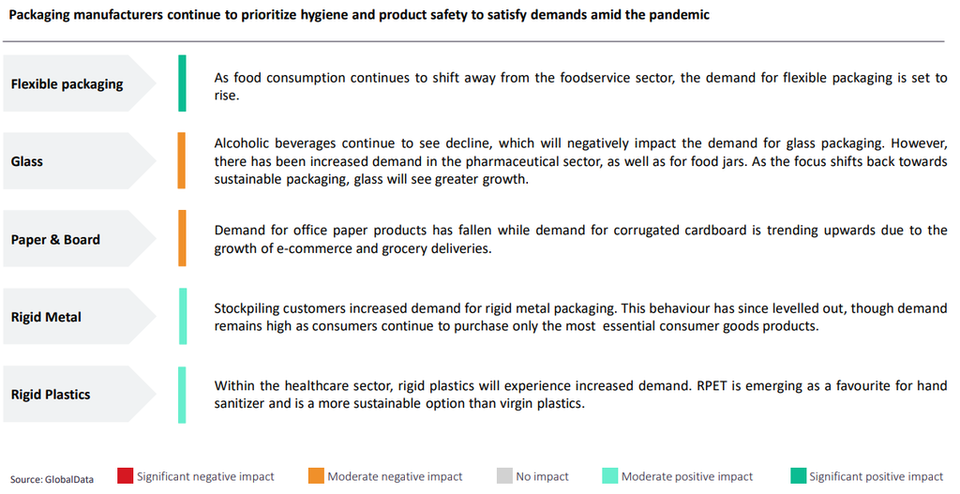
Task: Select the Rigid Plastics category label
Action: click(x=50, y=394)
